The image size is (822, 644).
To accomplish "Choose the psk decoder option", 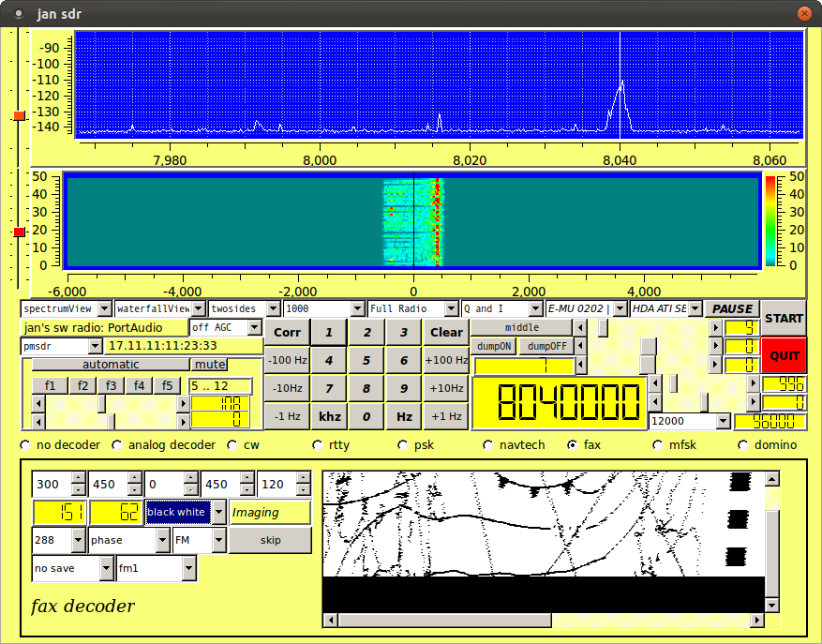I will tap(403, 445).
